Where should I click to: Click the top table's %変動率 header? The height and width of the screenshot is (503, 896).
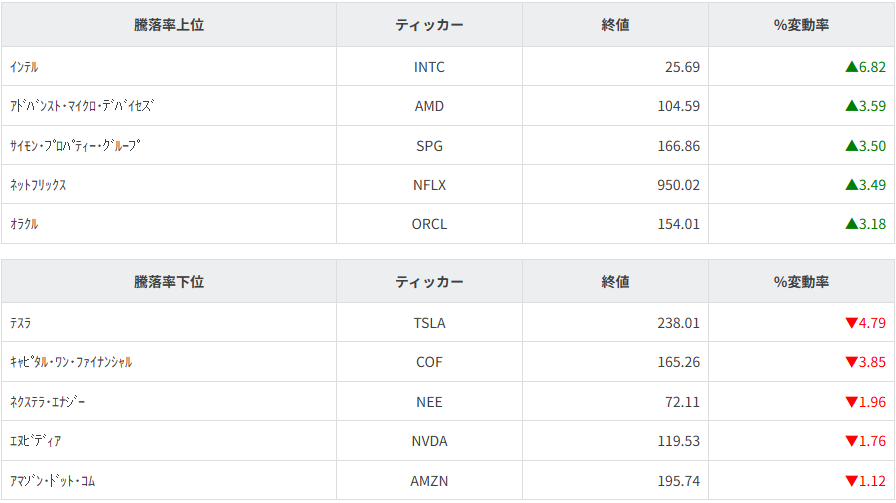(801, 25)
